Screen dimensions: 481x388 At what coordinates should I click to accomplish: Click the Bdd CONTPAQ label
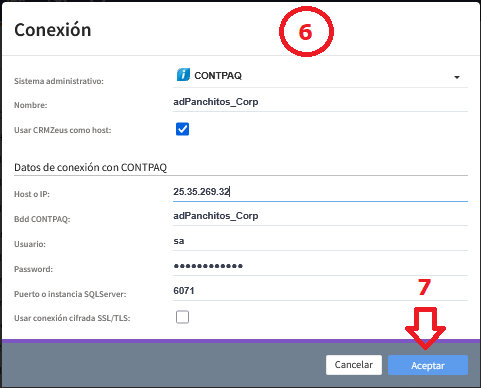tap(42, 219)
